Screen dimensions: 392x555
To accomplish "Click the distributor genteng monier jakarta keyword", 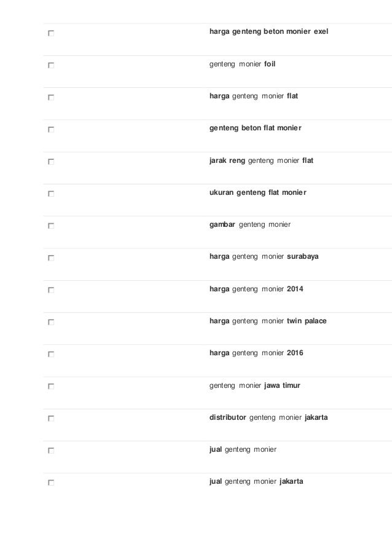I will coord(269,418).
